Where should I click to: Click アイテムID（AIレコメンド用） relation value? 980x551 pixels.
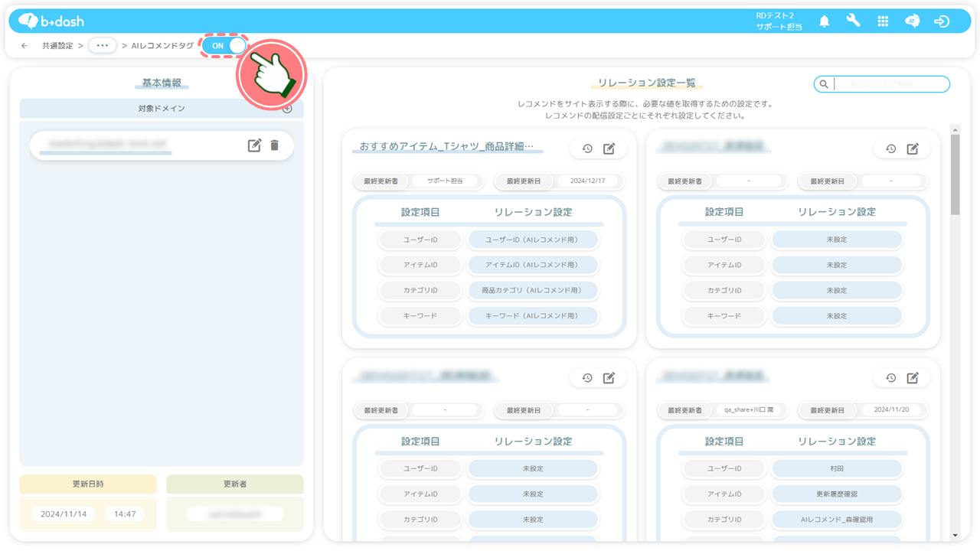533,265
